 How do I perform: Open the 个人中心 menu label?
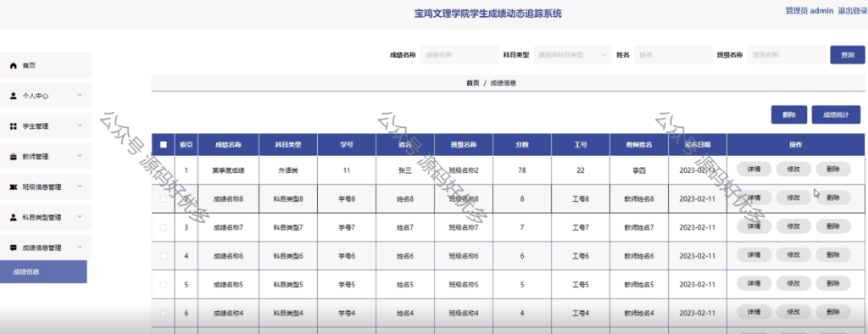35,97
